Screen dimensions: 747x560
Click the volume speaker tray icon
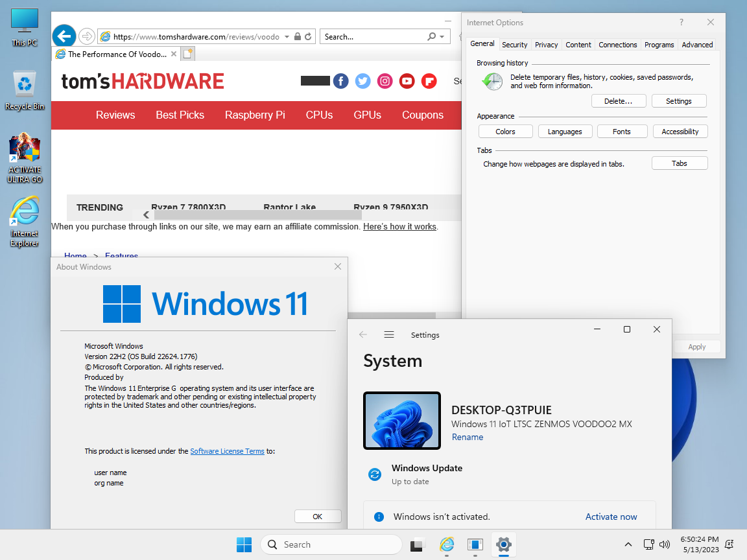coord(665,544)
